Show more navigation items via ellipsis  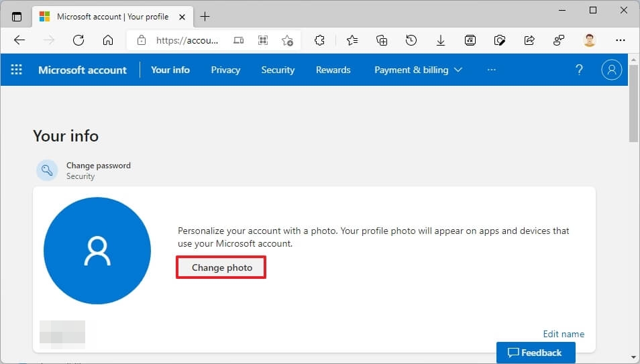(x=492, y=70)
